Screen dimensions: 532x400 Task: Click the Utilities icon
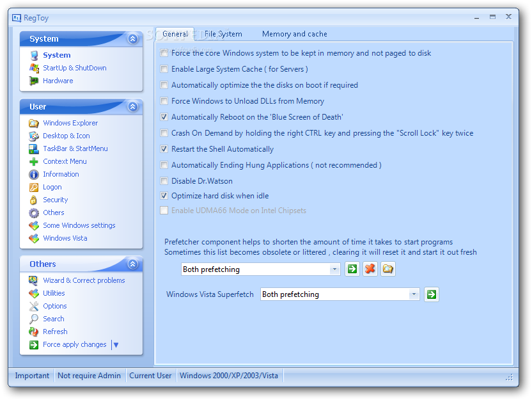pyautogui.click(x=34, y=293)
